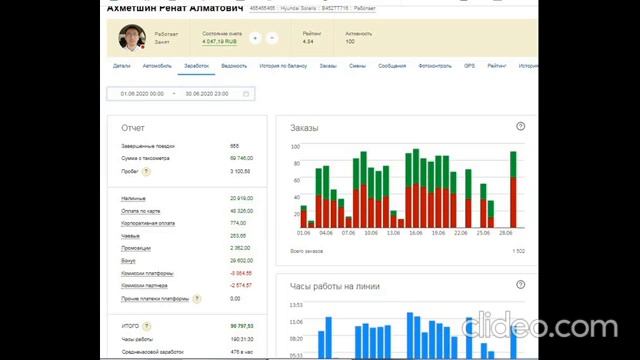640x360 pixels.
Task: Click start date 01.06.2020 00:00 field
Action: (142, 94)
